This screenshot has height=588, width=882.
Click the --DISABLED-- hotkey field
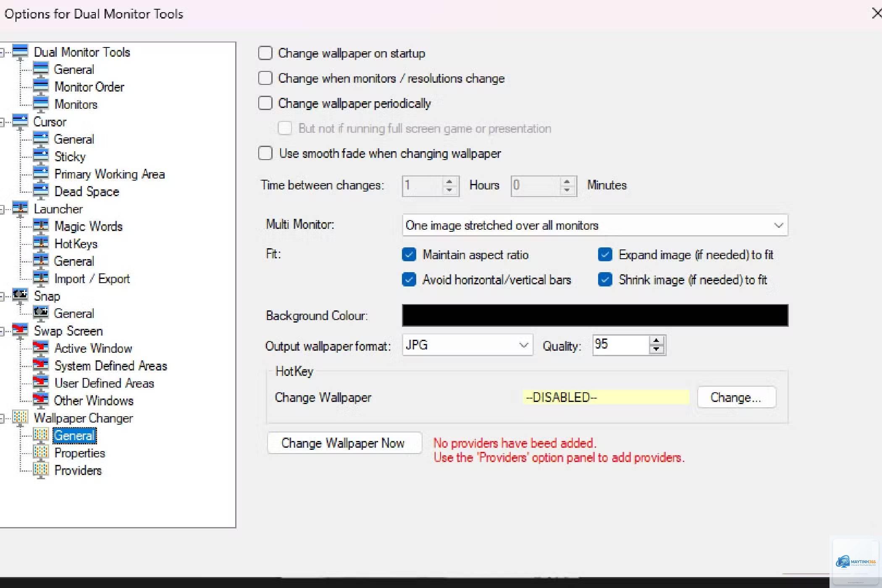[606, 397]
